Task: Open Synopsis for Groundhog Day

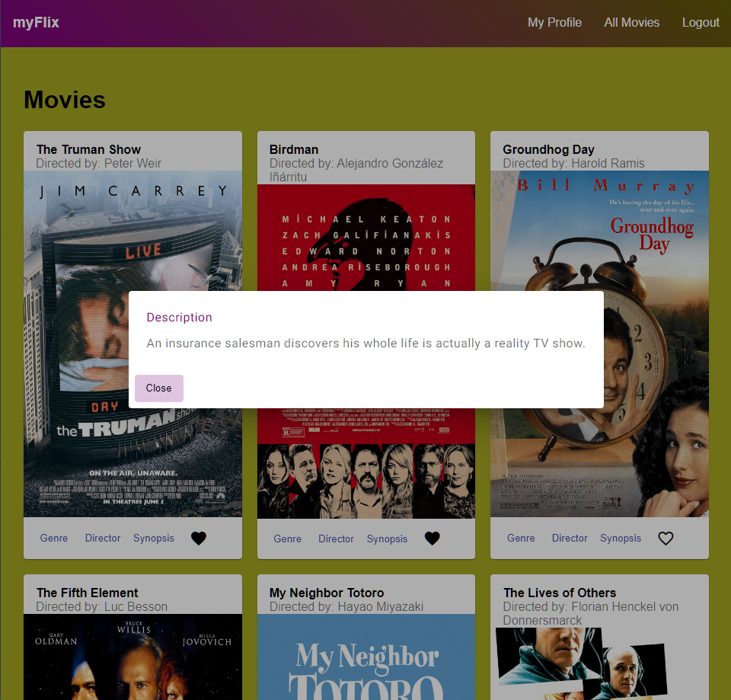Action: 621,539
